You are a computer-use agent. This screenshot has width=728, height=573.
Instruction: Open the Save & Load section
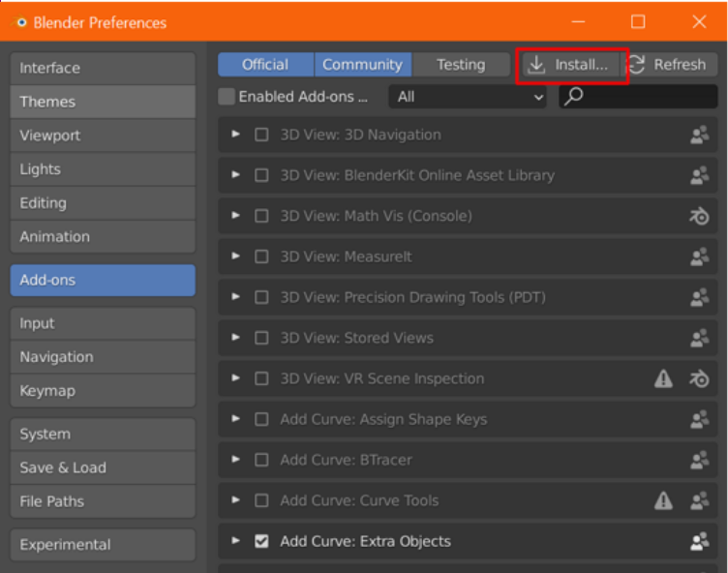pyautogui.click(x=103, y=467)
